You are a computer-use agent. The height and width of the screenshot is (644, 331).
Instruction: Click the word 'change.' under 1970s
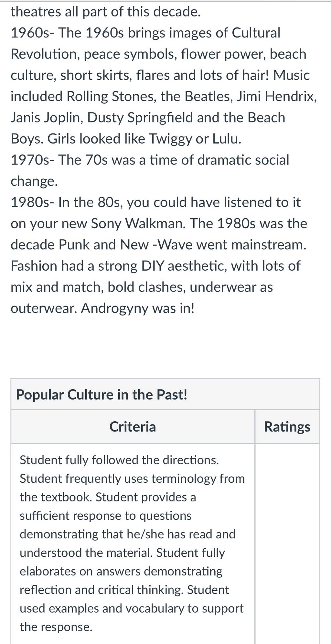tap(34, 181)
